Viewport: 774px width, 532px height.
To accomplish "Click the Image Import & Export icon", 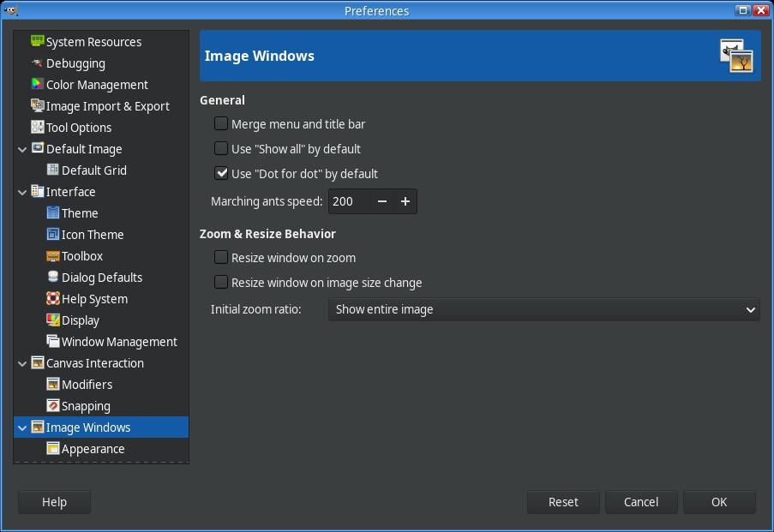I will coord(37,105).
